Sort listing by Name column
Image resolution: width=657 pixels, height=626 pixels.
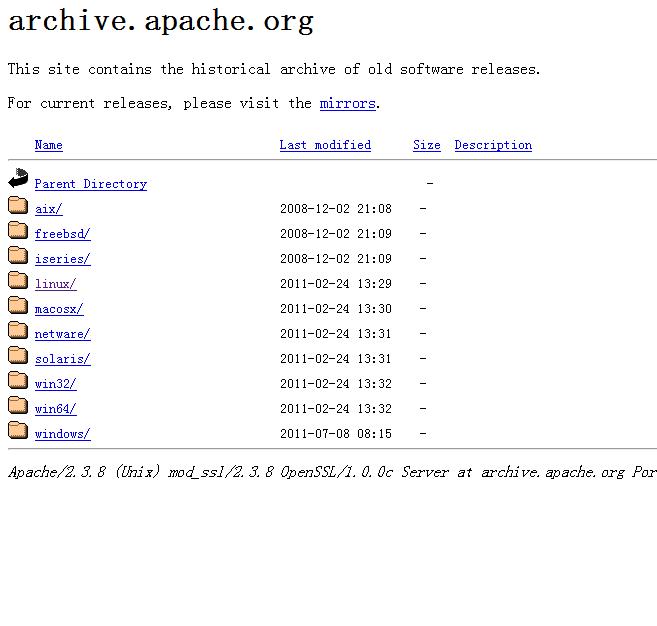coord(49,145)
